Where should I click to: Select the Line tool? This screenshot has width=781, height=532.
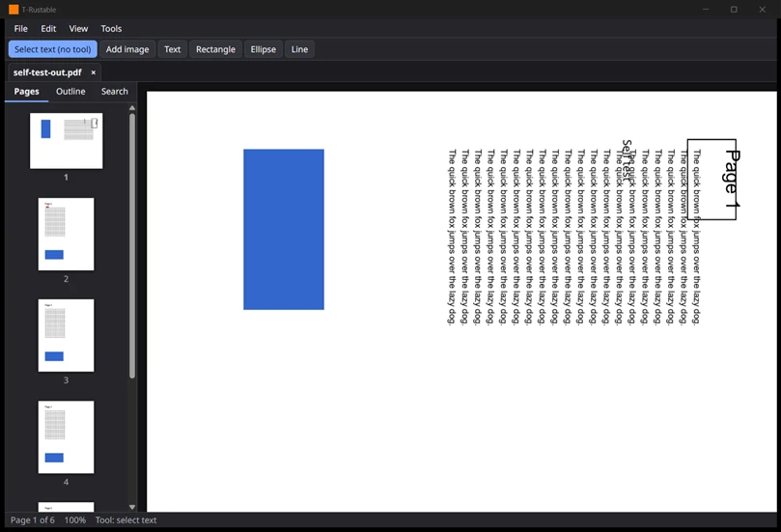point(299,49)
